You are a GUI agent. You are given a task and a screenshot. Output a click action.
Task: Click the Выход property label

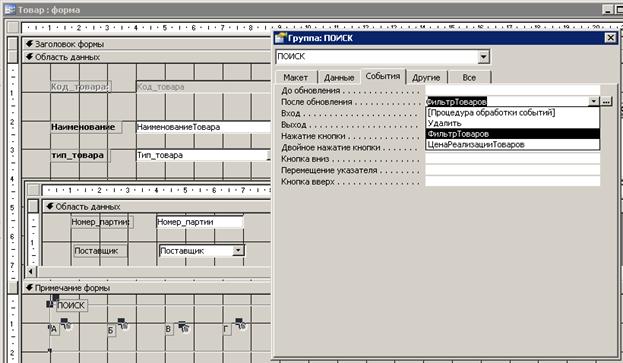tap(294, 125)
